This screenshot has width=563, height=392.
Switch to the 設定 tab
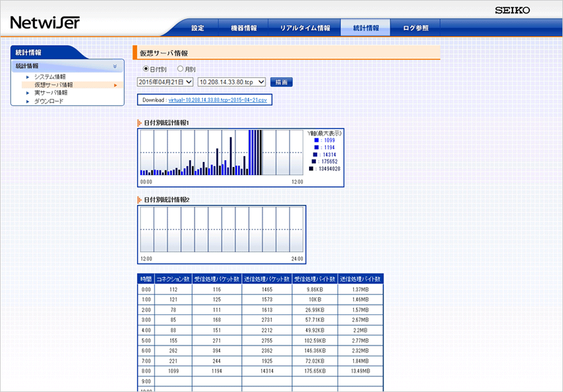coord(198,28)
